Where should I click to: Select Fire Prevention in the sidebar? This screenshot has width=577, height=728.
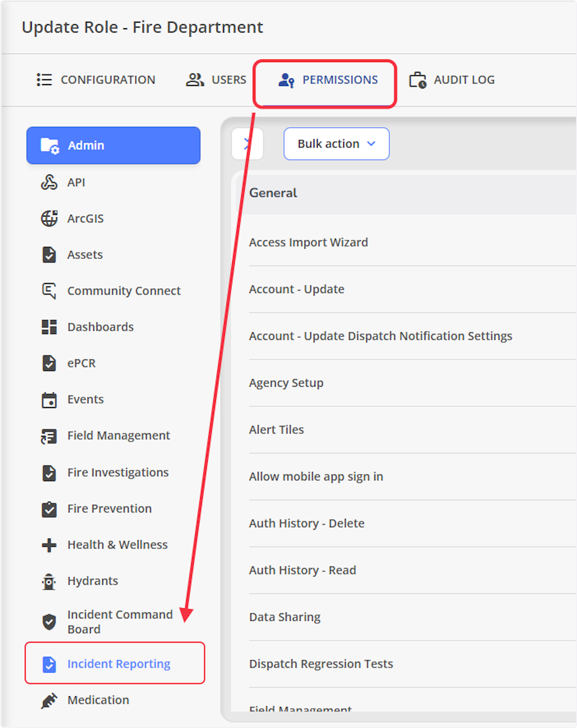[113, 509]
